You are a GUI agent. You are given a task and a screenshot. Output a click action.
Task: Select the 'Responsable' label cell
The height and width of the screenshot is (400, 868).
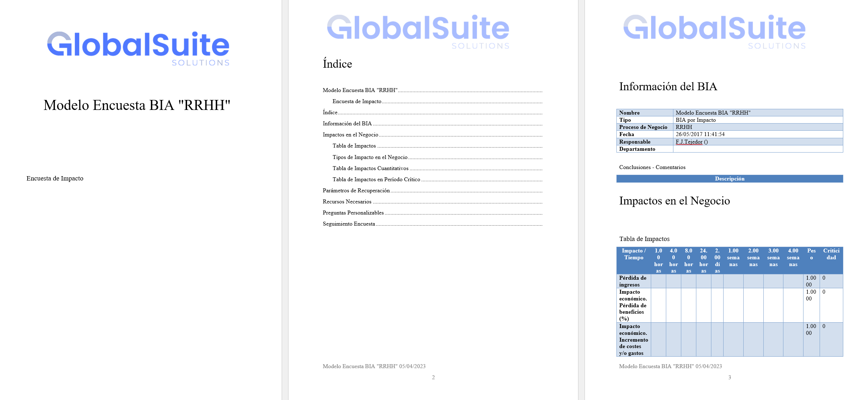pyautogui.click(x=645, y=142)
